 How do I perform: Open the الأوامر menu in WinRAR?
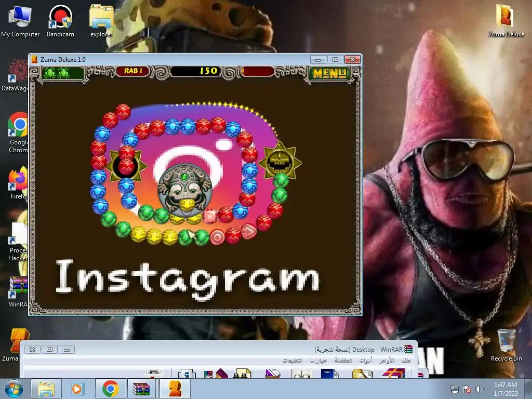(387, 361)
